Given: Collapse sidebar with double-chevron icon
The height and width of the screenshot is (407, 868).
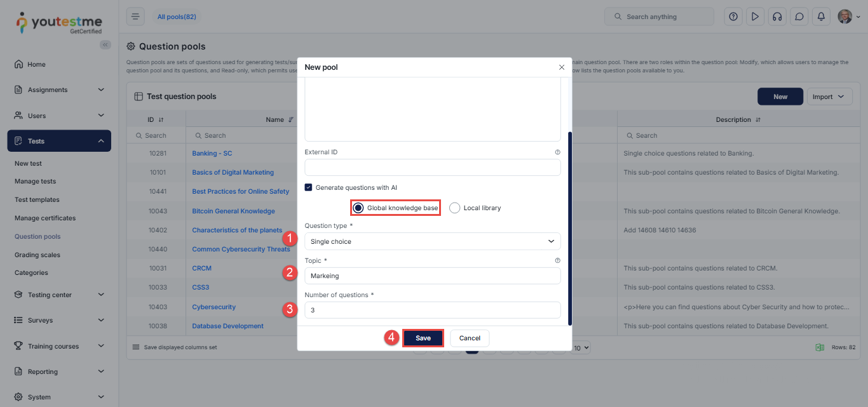Looking at the screenshot, I should tap(105, 44).
